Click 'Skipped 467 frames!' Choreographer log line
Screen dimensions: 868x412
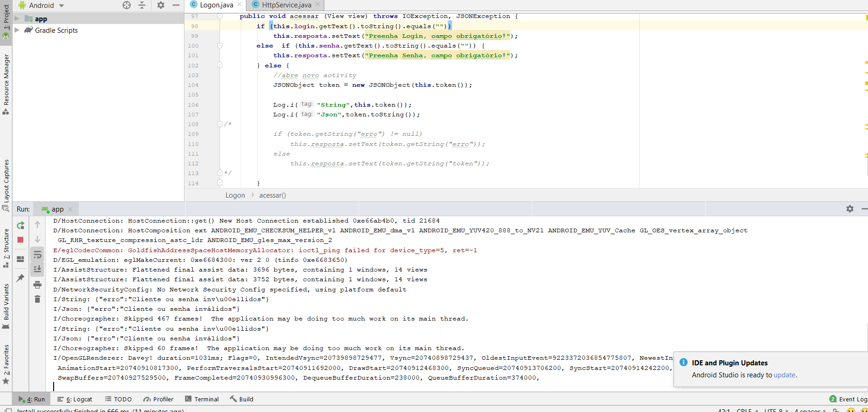coord(260,319)
